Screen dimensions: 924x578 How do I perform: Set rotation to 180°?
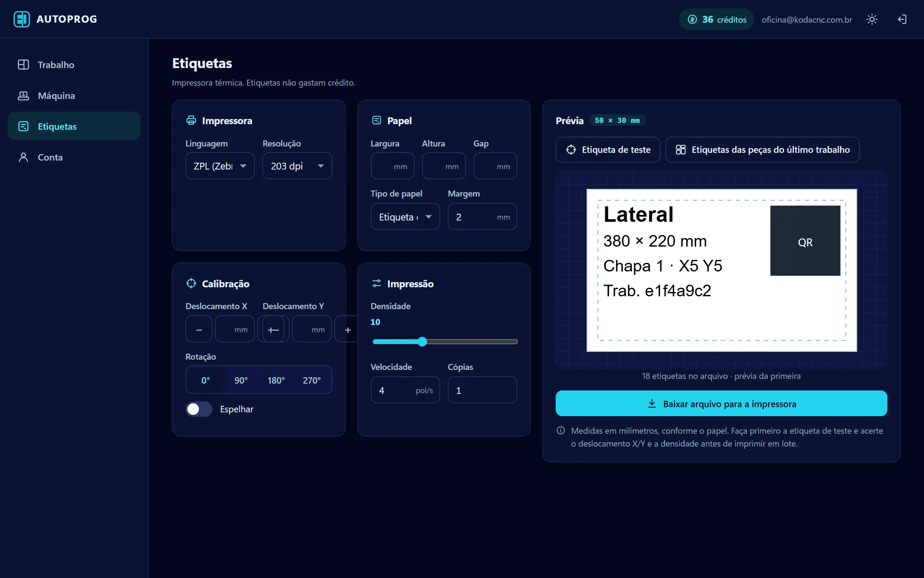[x=276, y=380]
